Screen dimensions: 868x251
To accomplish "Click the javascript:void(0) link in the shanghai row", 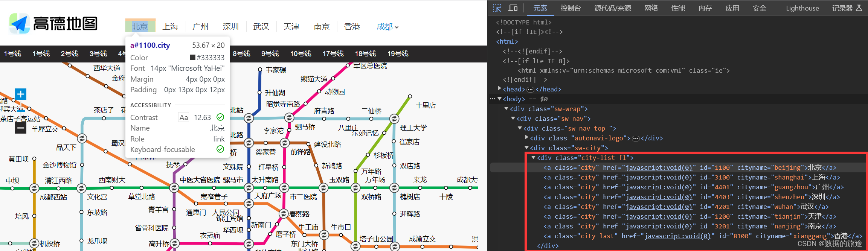I will tap(659, 177).
